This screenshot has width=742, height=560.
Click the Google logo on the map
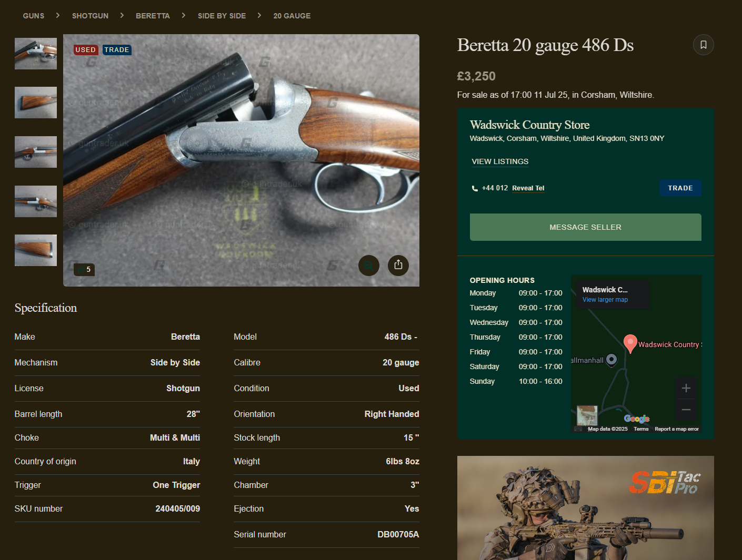tap(636, 419)
